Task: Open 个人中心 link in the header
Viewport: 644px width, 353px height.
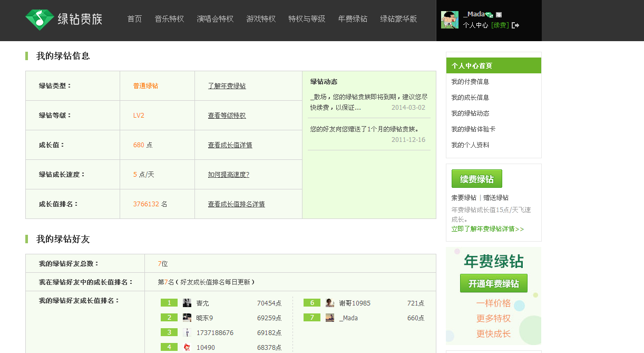Action: (475, 25)
